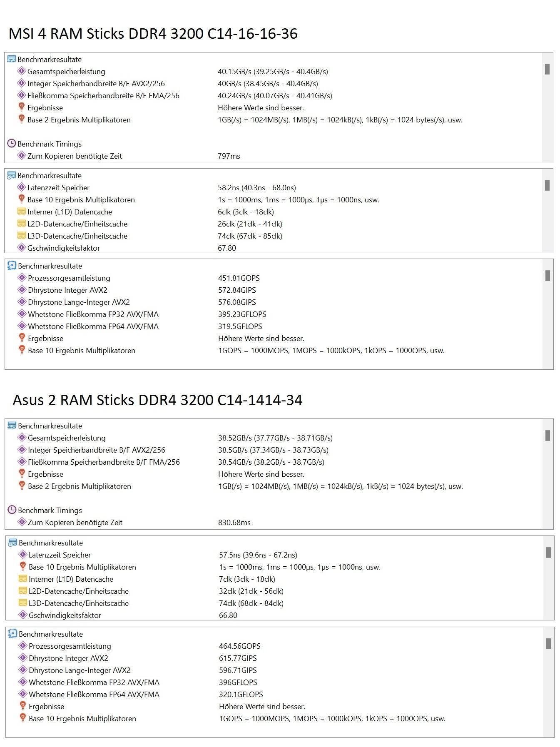The width and height of the screenshot is (560, 747).
Task: Select the value '32clk (21clk - 56clk)'
Action: coord(251,591)
